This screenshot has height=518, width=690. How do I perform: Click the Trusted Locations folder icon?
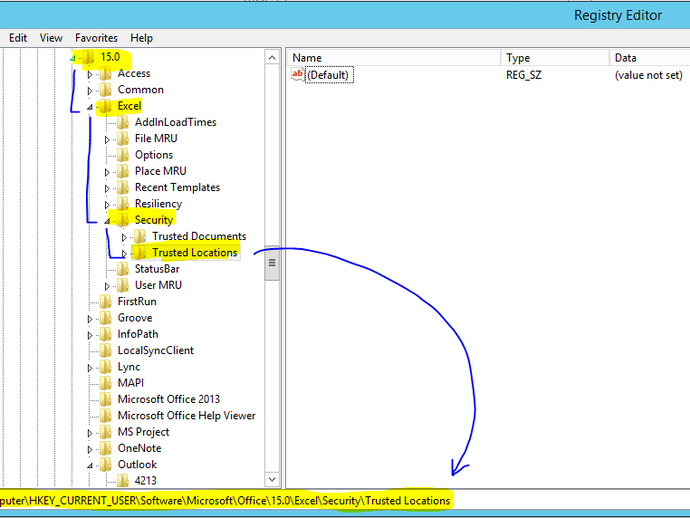pos(140,252)
